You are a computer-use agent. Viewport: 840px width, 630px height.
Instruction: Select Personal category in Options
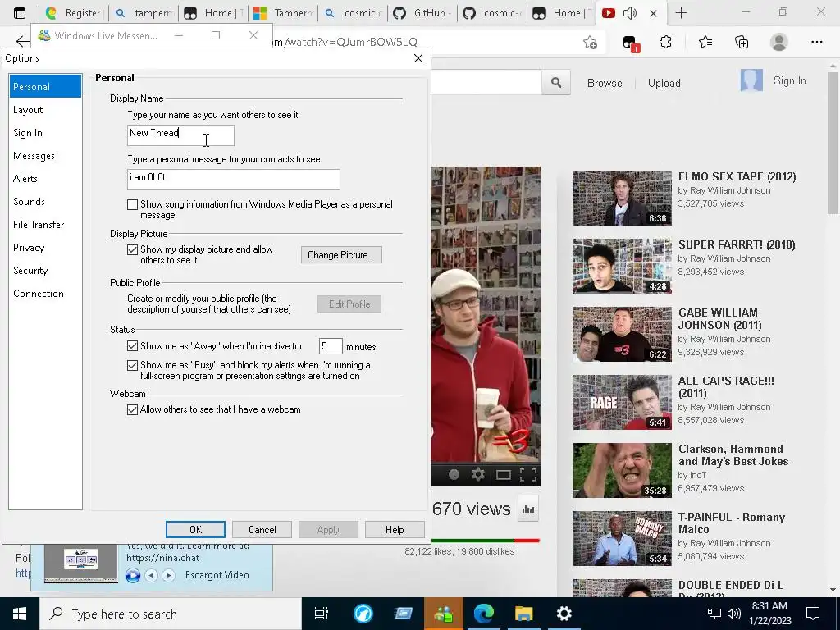click(45, 86)
